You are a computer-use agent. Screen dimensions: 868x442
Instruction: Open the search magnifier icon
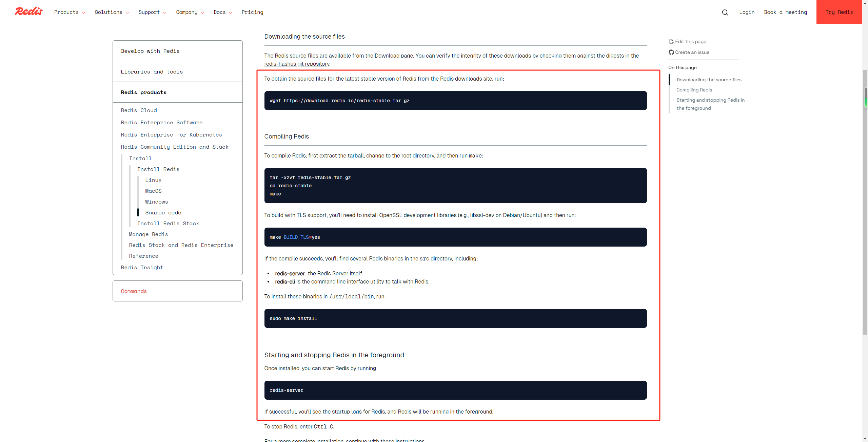[725, 12]
